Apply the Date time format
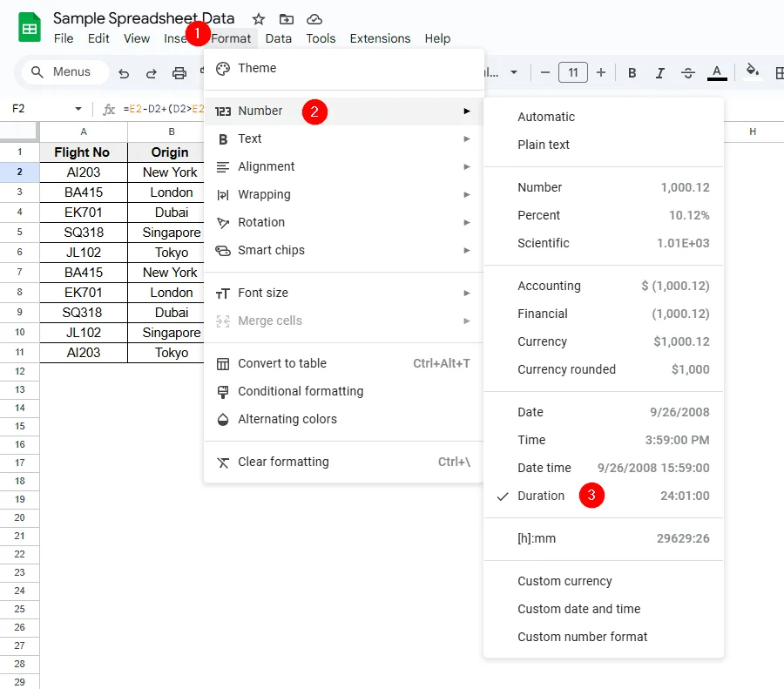 604,468
